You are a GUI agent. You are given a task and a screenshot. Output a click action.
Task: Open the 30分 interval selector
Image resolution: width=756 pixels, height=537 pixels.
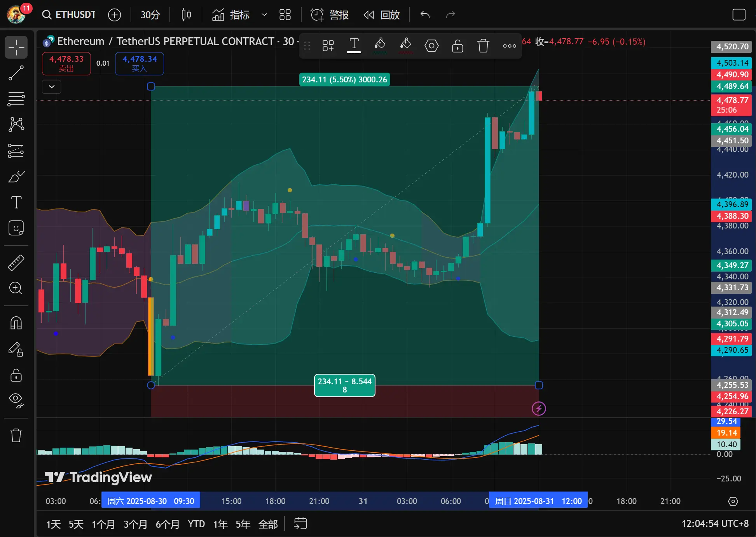150,15
